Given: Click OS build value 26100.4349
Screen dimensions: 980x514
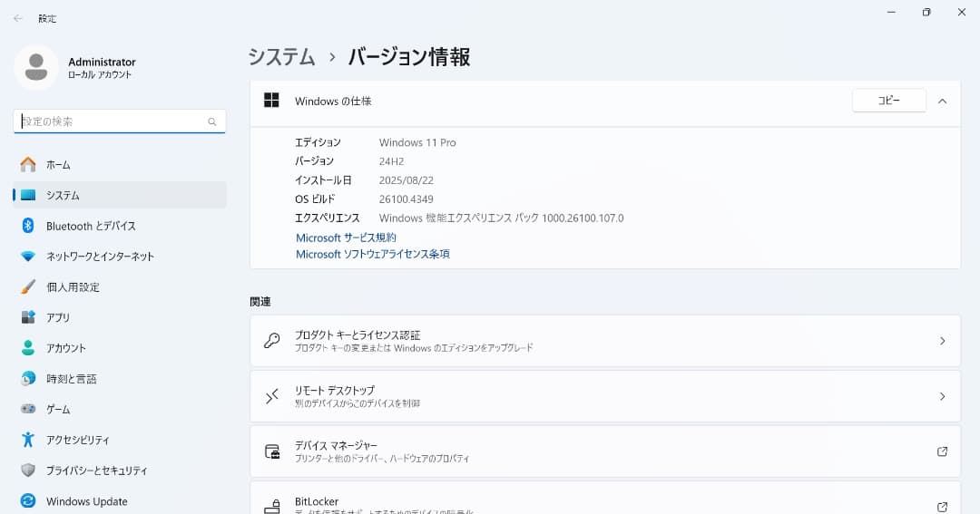Looking at the screenshot, I should (407, 199).
